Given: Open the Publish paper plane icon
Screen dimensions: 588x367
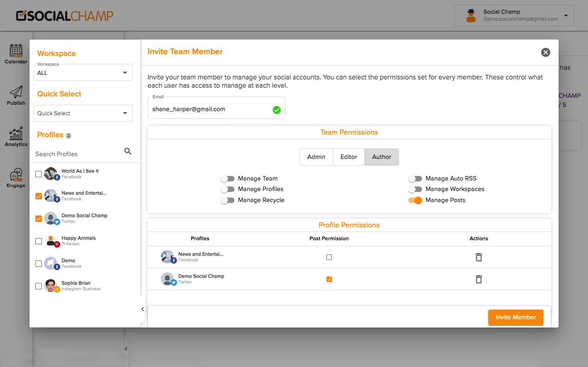Looking at the screenshot, I should pyautogui.click(x=16, y=92).
